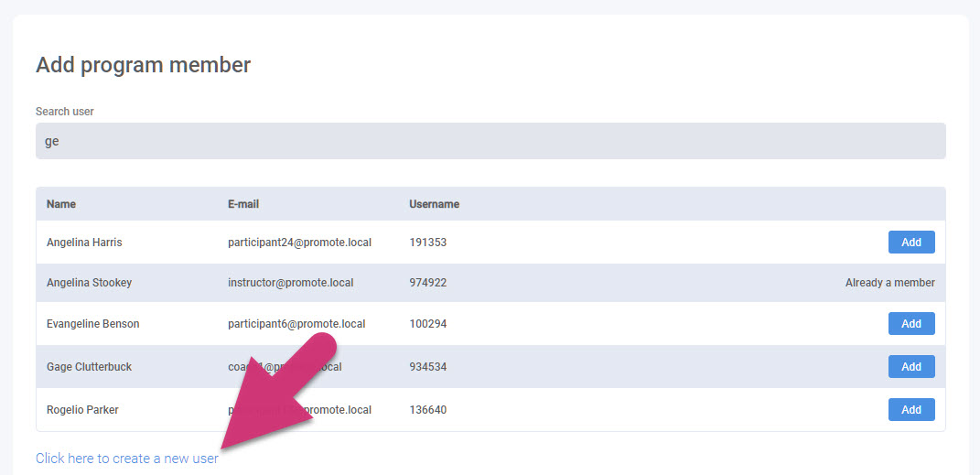
Task: Click the Angelina Stookey row name
Action: point(89,283)
